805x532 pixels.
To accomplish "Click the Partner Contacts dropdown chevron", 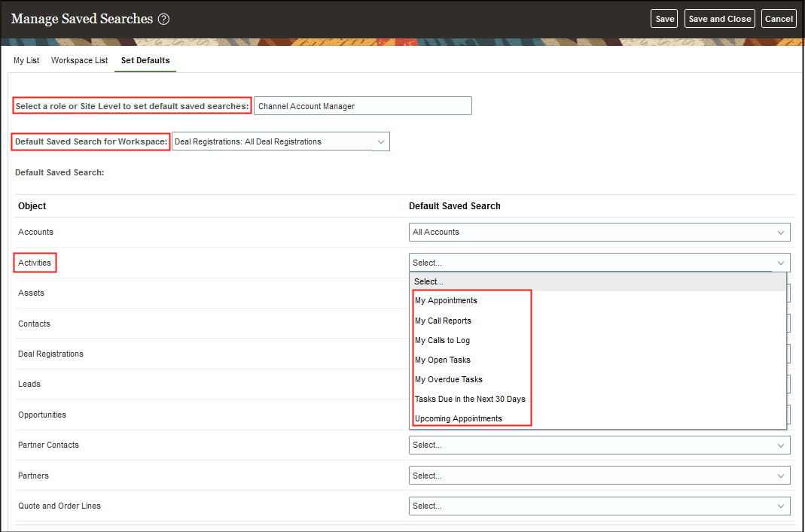I will [x=780, y=445].
